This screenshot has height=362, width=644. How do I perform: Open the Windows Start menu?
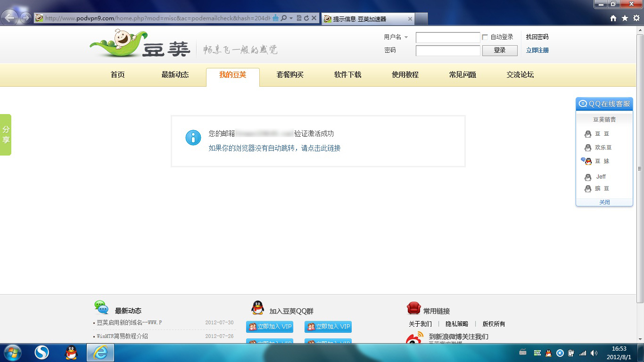11,353
